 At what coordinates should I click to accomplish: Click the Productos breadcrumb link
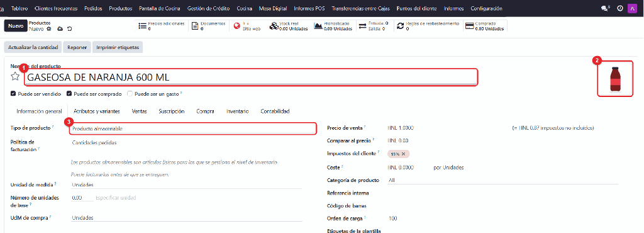(x=40, y=23)
